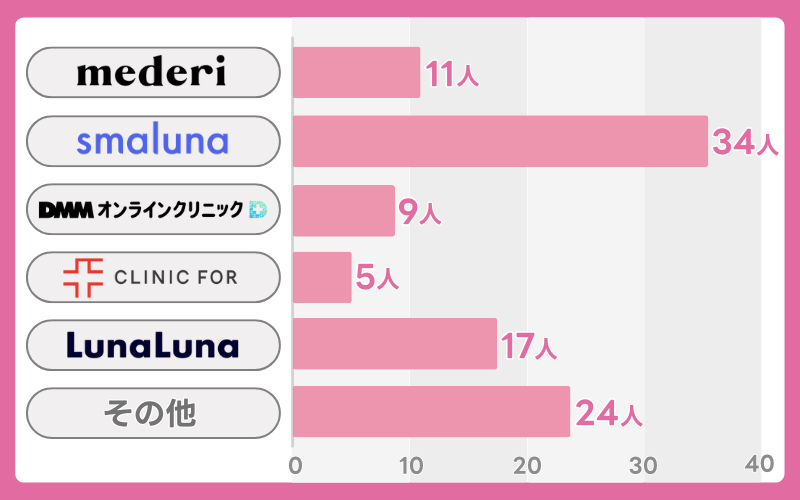The width and height of the screenshot is (800, 500).
Task: Click the その他 label
Action: [x=152, y=412]
